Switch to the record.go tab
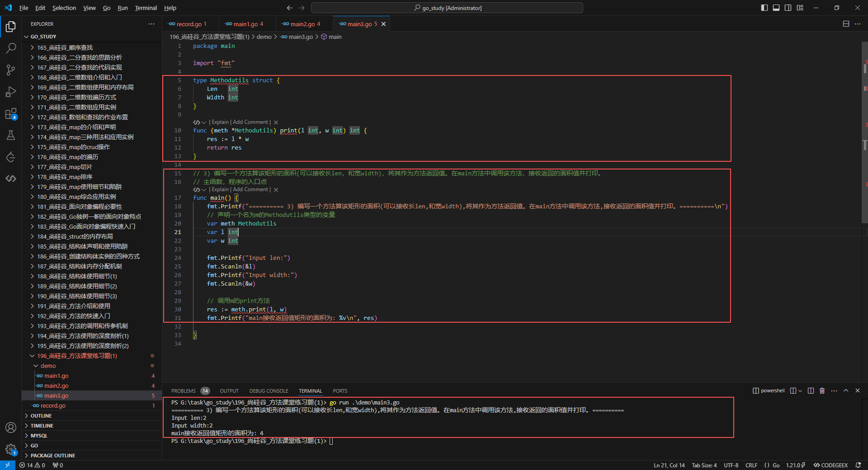The image size is (868, 470). coord(191,24)
